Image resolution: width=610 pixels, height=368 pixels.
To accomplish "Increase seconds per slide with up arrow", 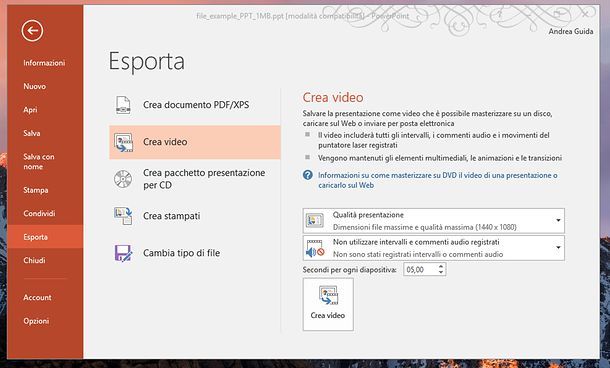I will (441, 266).
